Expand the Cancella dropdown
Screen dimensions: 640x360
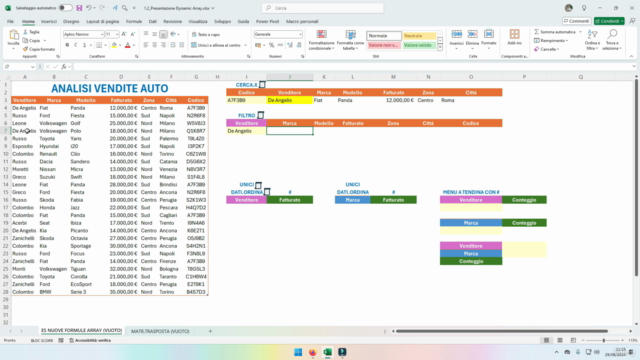click(557, 49)
